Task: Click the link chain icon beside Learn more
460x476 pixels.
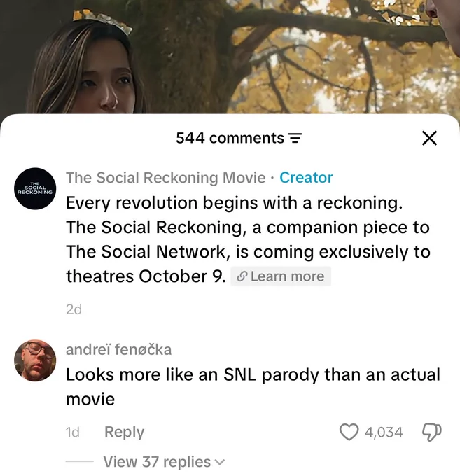Action: [x=242, y=276]
